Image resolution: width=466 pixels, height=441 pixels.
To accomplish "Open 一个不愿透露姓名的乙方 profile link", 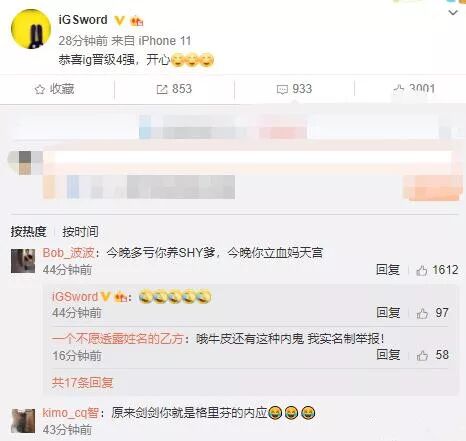I will tap(118, 339).
